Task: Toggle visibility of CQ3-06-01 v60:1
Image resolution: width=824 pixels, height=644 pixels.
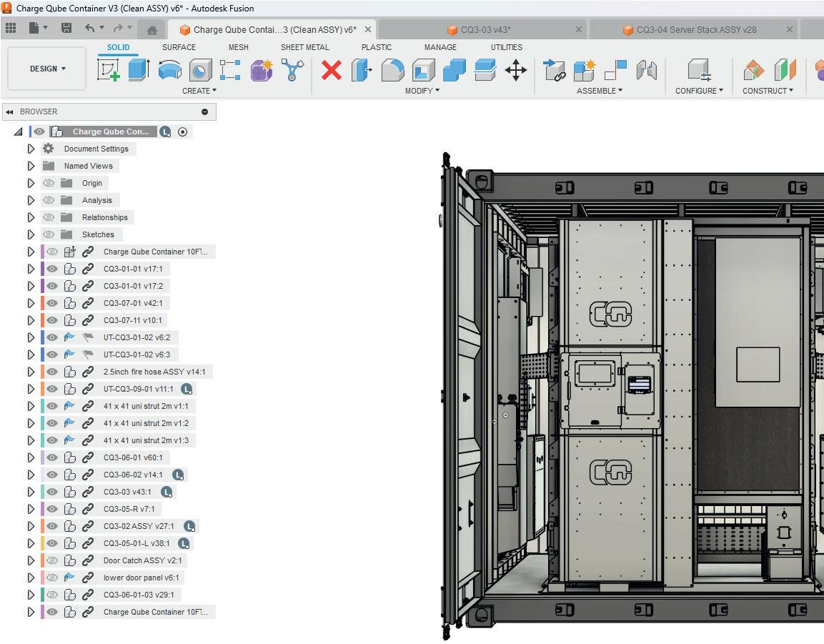Action: (x=52, y=457)
